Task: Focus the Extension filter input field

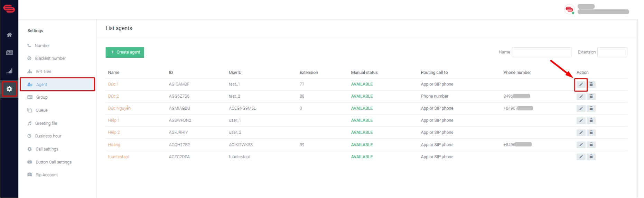Action: (612, 52)
